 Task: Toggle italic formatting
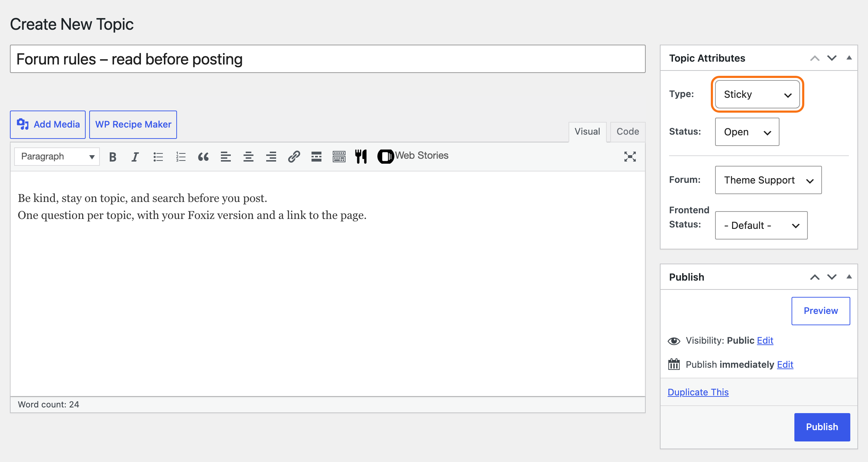(135, 157)
